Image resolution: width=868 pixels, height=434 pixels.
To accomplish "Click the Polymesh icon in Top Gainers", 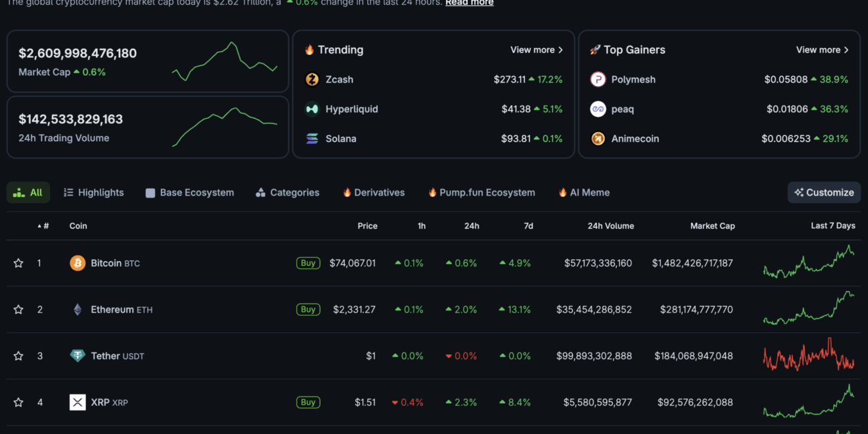I will (598, 79).
